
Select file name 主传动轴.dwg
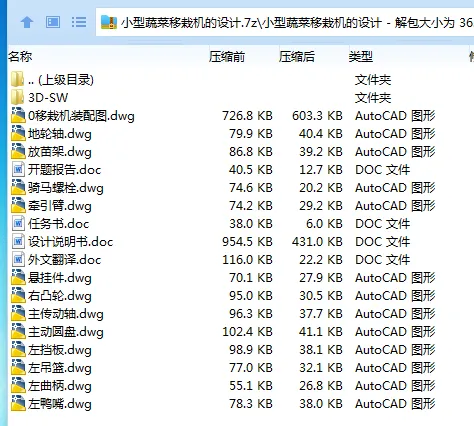tap(66, 314)
